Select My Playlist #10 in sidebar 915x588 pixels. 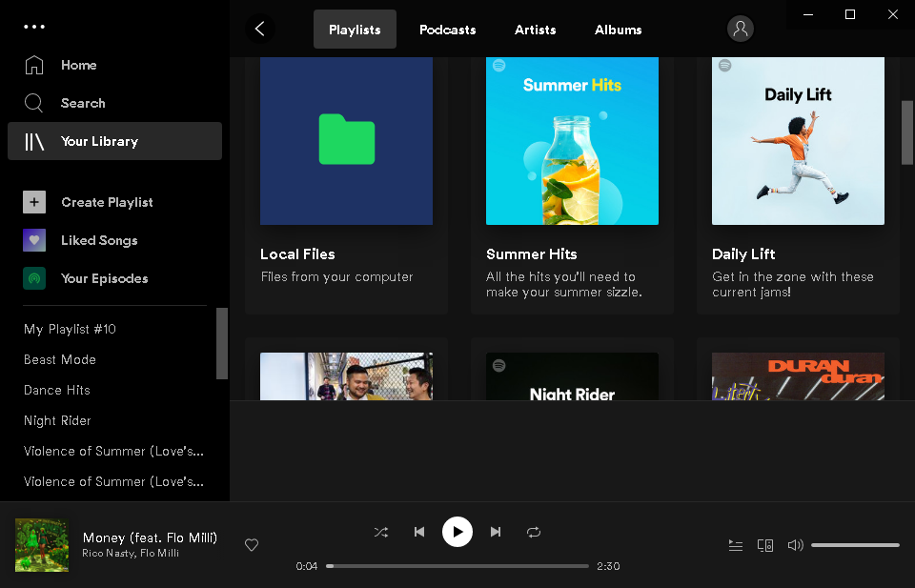pos(70,329)
